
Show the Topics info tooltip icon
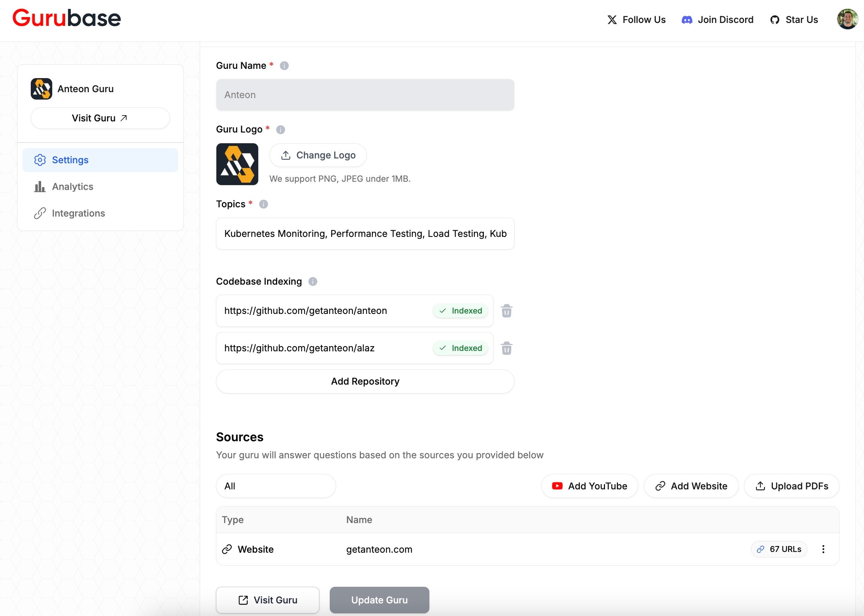click(263, 204)
